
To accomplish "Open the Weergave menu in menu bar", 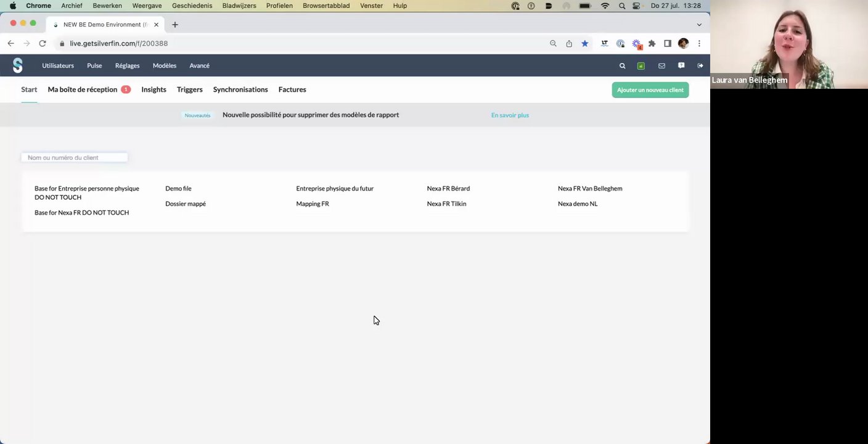I will pyautogui.click(x=147, y=6).
